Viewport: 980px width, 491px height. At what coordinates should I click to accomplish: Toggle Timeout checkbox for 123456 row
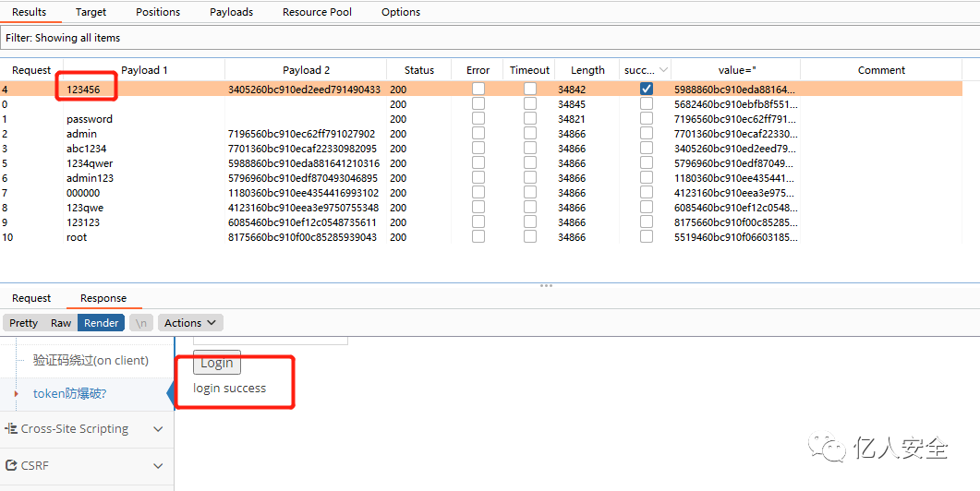pyautogui.click(x=530, y=90)
